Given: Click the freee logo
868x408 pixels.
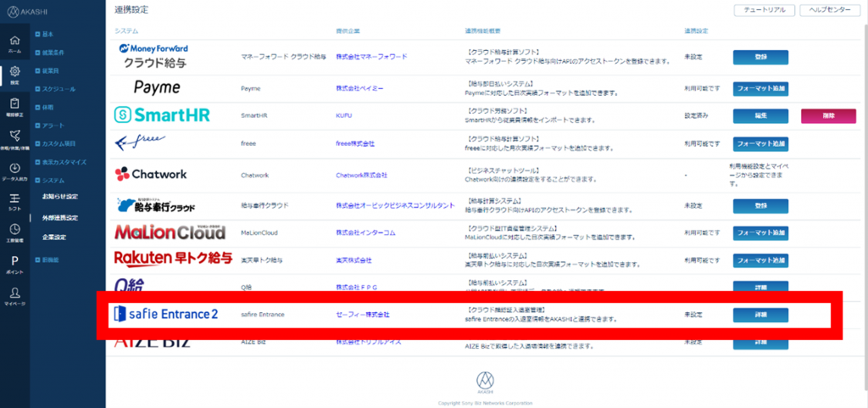Looking at the screenshot, I should click(142, 142).
